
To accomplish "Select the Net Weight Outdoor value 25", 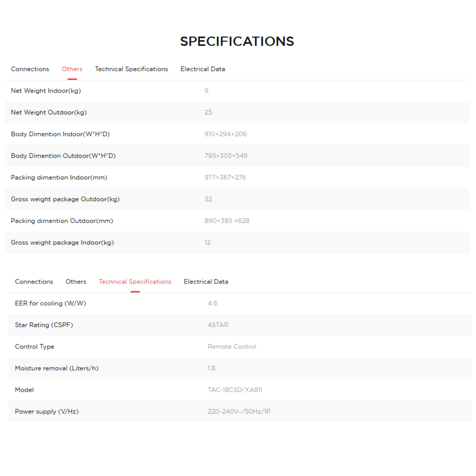I will coord(208,112).
